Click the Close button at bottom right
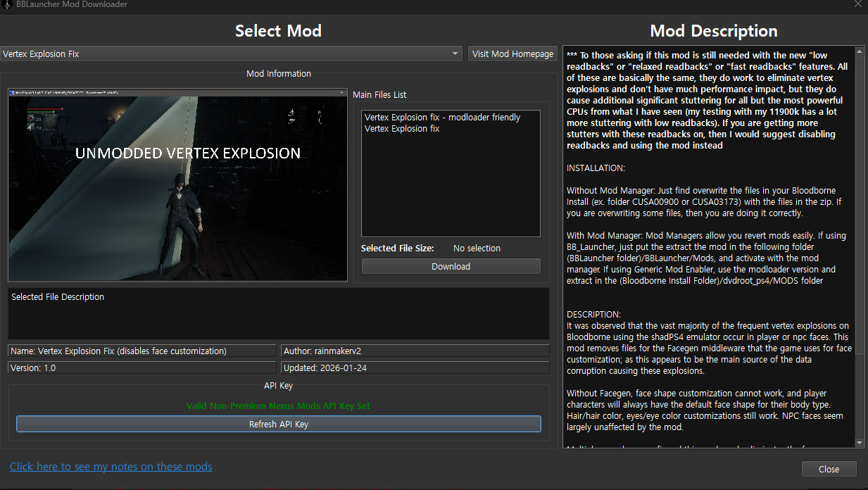This screenshot has width=868, height=490. pos(829,469)
